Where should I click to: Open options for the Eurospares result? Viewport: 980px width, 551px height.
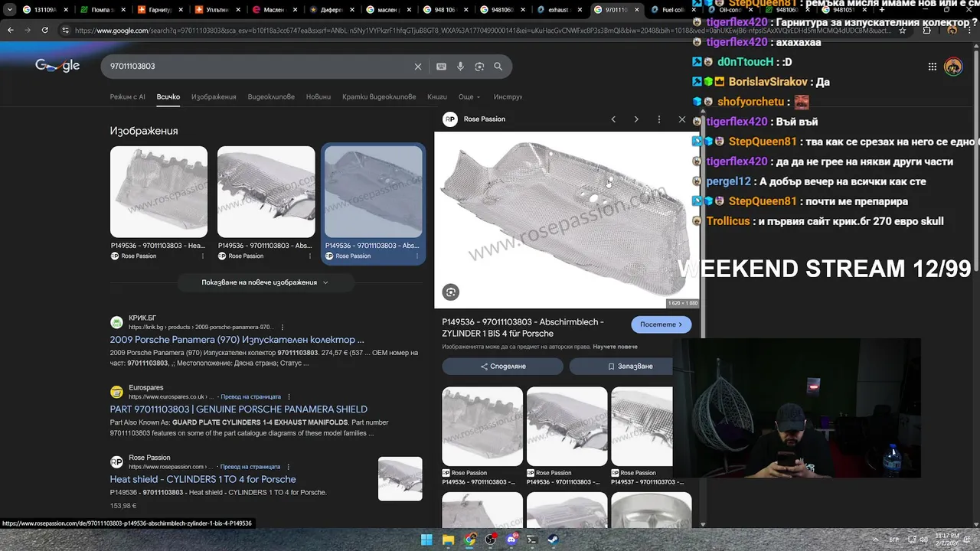(289, 397)
